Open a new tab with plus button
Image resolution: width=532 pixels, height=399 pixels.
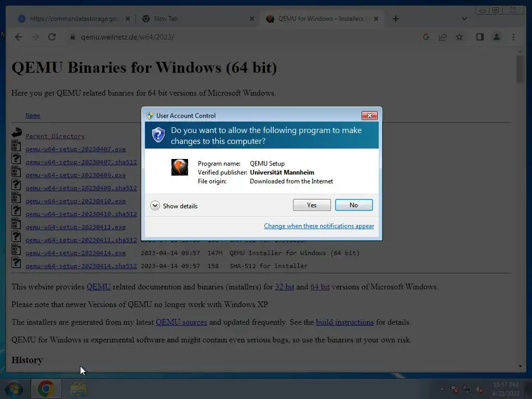pos(395,19)
